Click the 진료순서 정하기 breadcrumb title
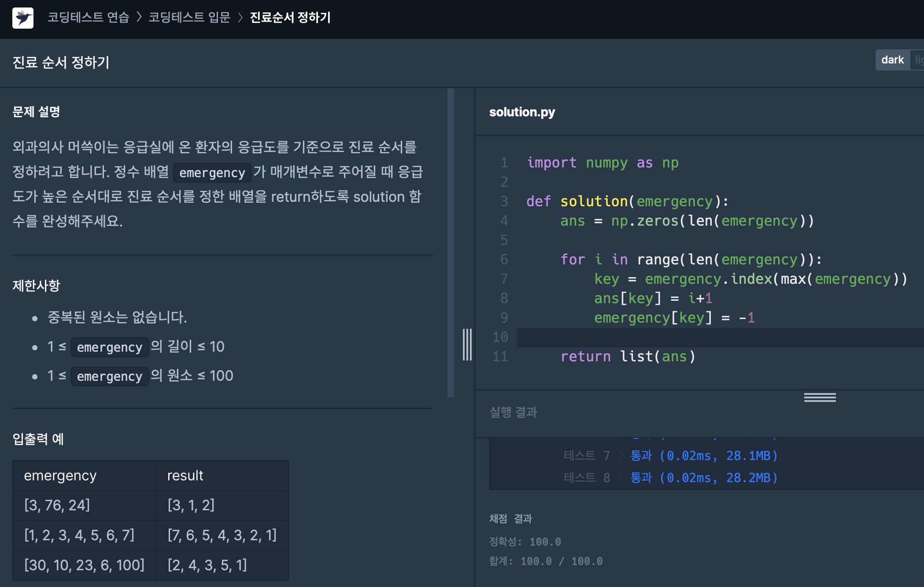Viewport: 924px width, 587px height. point(290,18)
